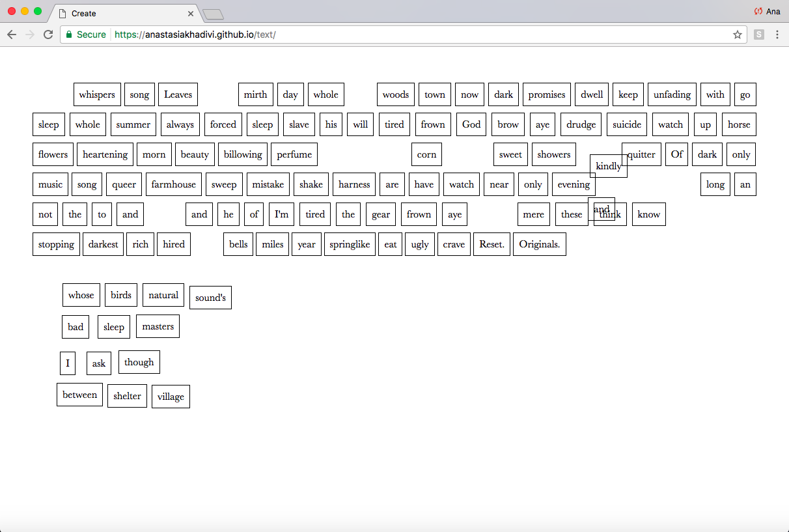Click the green Secure lock icon
789x532 pixels.
69,35
